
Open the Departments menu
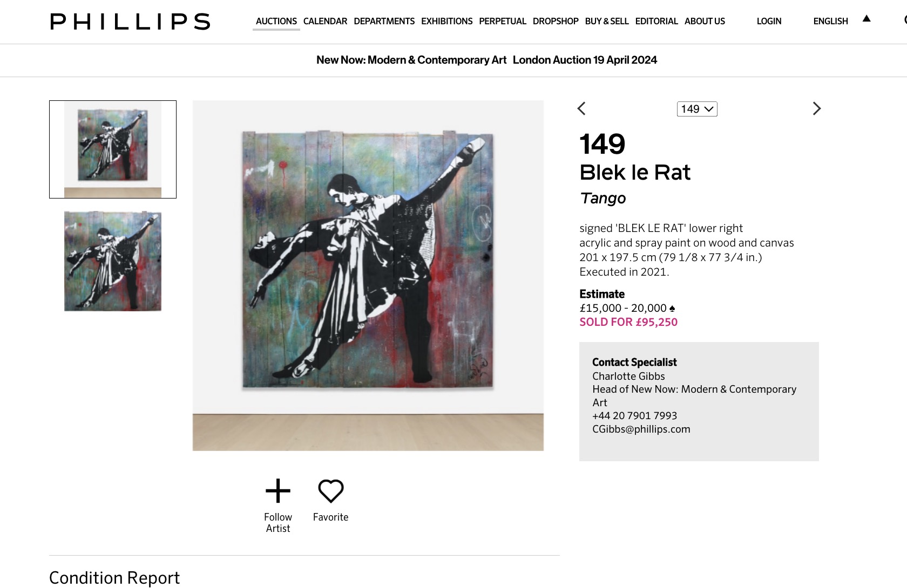[x=384, y=21]
